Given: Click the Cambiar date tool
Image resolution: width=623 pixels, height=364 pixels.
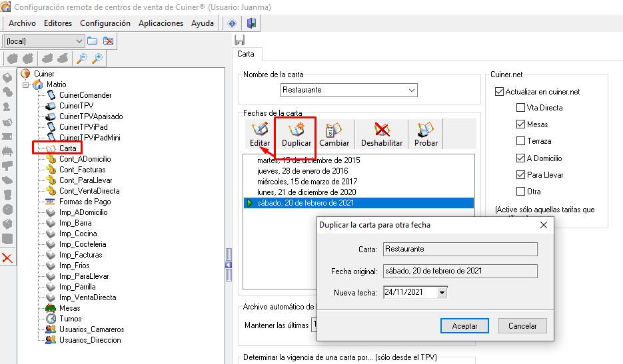Looking at the screenshot, I should [334, 134].
